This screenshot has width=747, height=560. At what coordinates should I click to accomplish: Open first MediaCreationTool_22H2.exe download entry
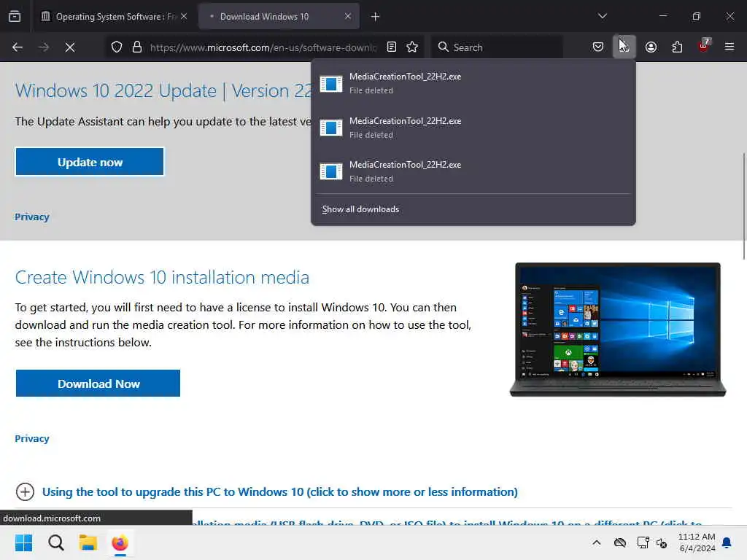pyautogui.click(x=473, y=83)
